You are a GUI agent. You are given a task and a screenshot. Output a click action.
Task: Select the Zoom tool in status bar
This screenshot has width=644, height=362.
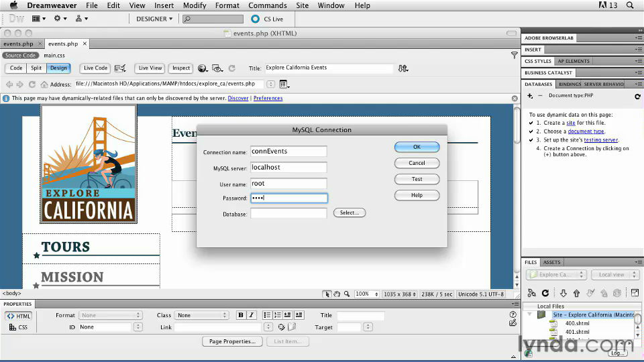pos(347,294)
